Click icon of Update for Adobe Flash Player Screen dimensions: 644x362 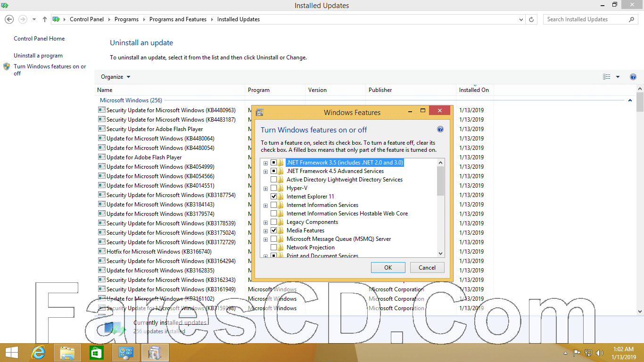coord(101,157)
